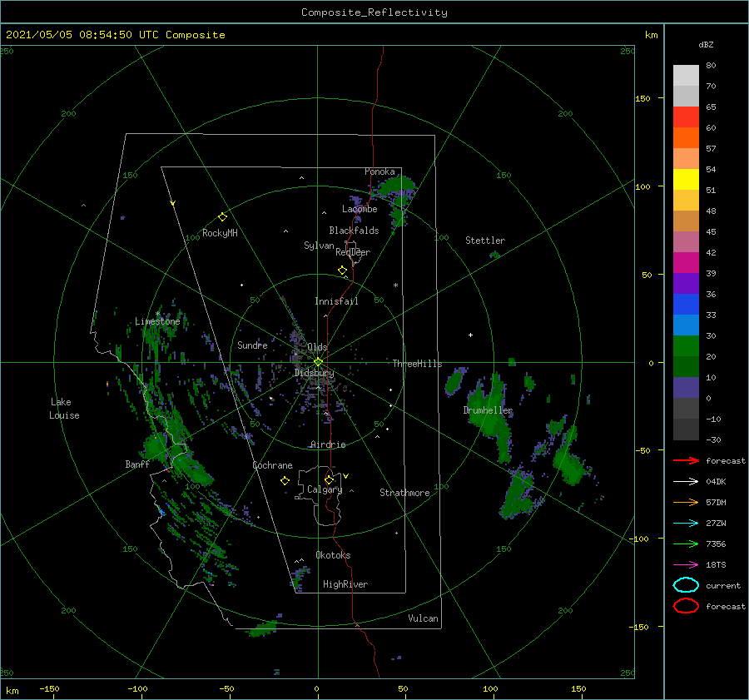Click the yellow diamond marker over Calgary
Viewport: 749px width, 700px height.
point(329,479)
